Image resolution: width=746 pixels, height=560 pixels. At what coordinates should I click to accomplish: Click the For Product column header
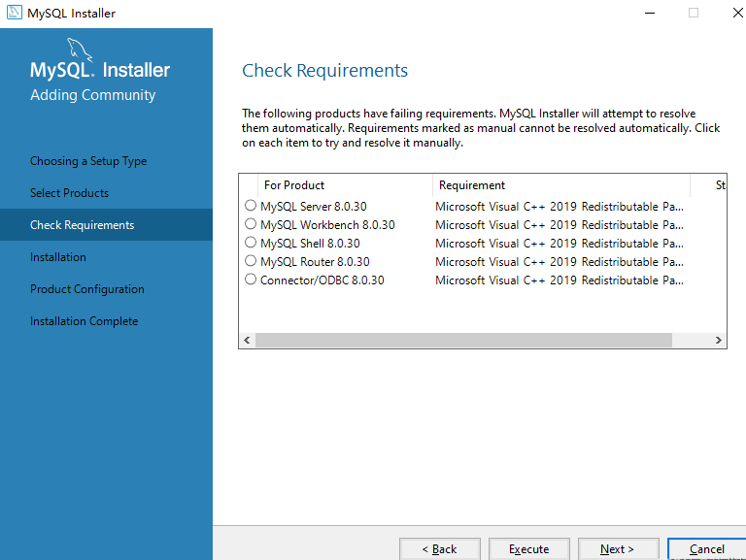tap(345, 185)
